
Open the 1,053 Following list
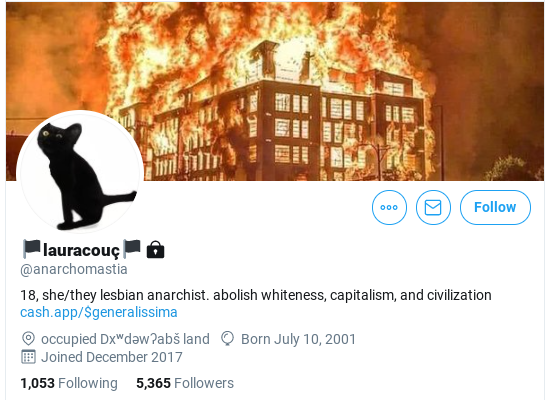pyautogui.click(x=69, y=383)
